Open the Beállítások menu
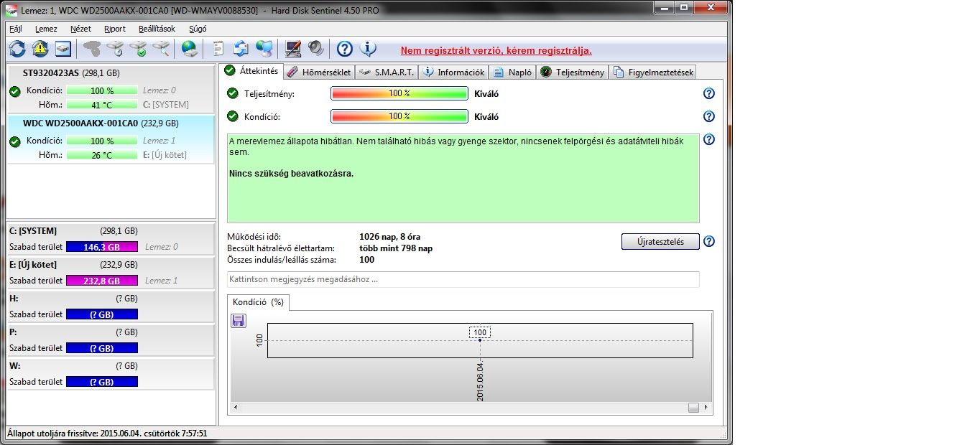The image size is (980, 445). (157, 29)
